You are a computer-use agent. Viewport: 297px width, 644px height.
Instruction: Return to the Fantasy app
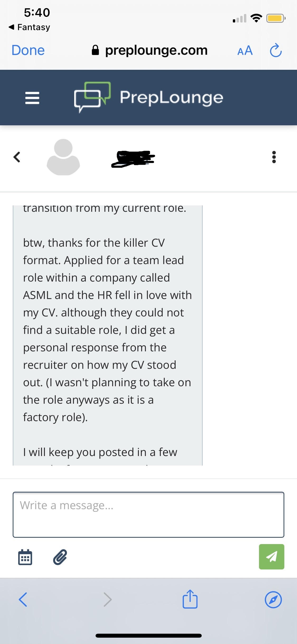[x=29, y=27]
